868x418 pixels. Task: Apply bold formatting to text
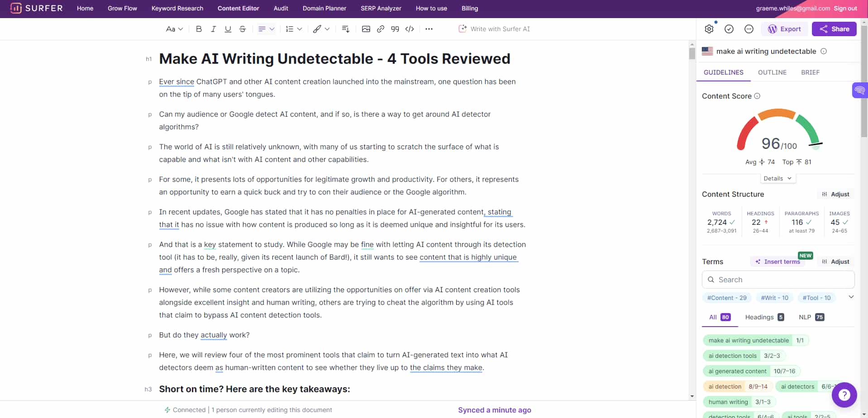tap(198, 28)
